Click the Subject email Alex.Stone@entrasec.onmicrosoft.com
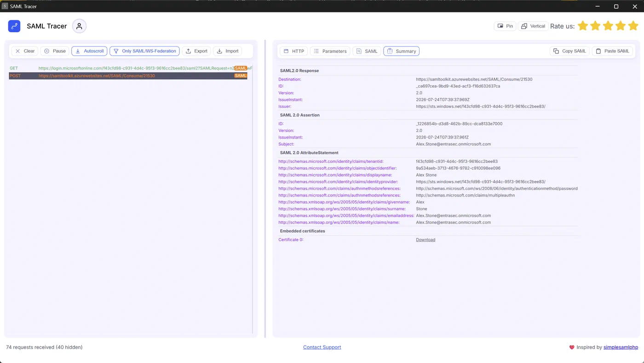This screenshot has width=644, height=363. click(x=453, y=144)
